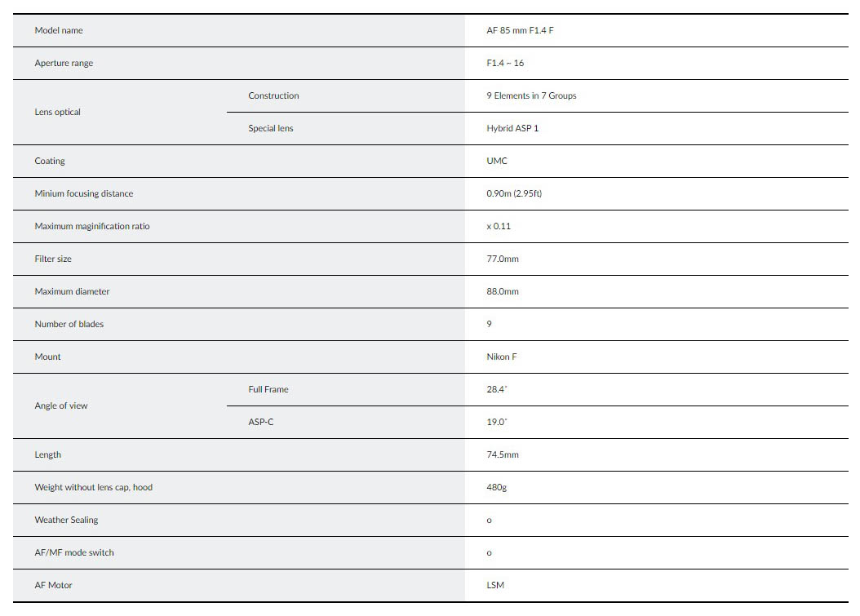Click the LSM AF Motor value
Image resolution: width=860 pixels, height=616 pixels.
(495, 586)
